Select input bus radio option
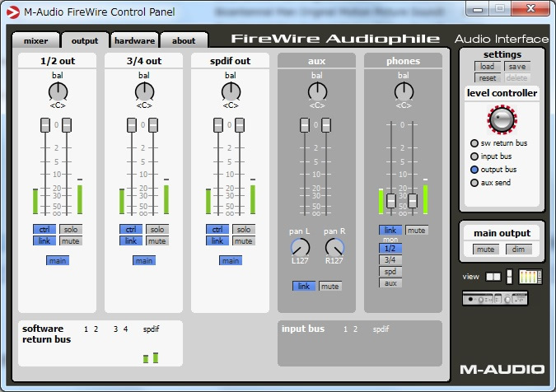556x392 pixels. point(474,156)
